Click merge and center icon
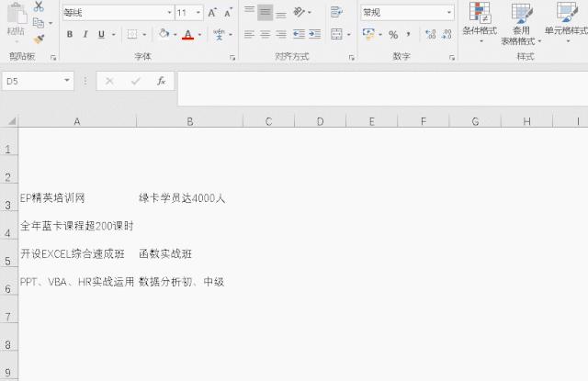Viewport: 588px width, 381px height. tap(336, 35)
